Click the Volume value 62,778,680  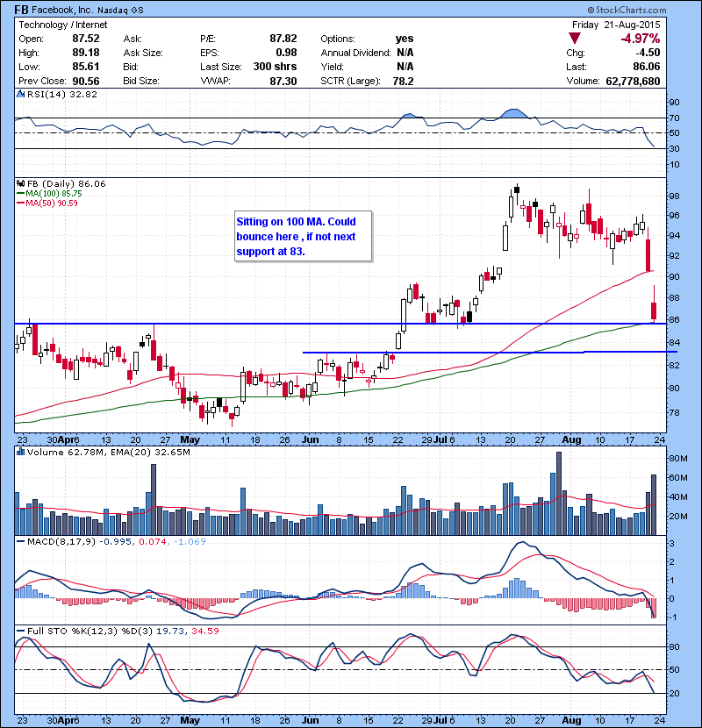[x=633, y=82]
